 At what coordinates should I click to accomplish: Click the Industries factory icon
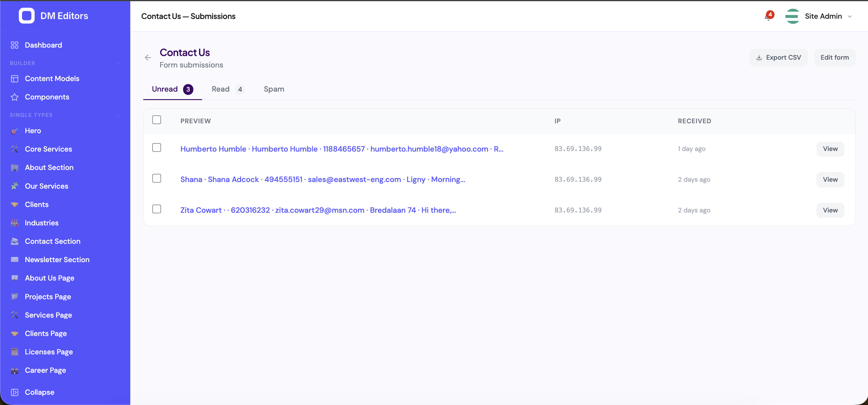pos(14,222)
